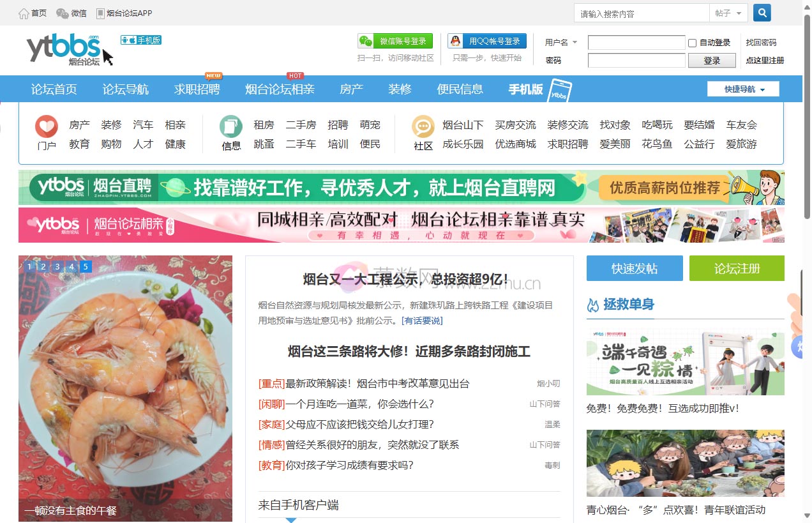The width and height of the screenshot is (812, 523).
Task: Open the 快捷导航 dropdown menu
Action: coord(742,89)
